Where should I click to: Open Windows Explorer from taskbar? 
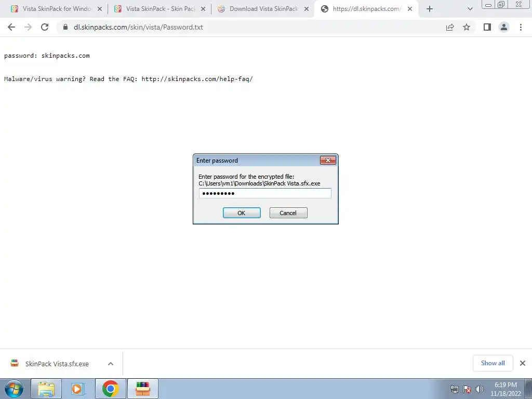(46, 389)
